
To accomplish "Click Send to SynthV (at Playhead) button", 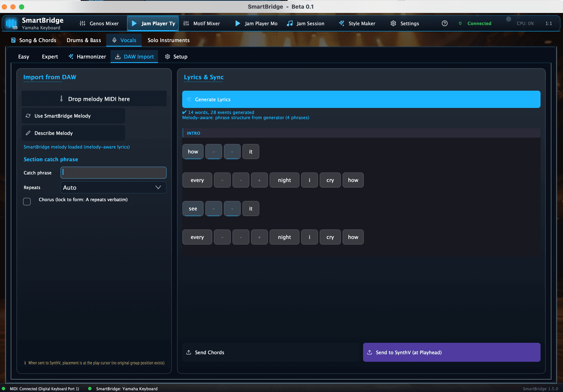I will [452, 352].
